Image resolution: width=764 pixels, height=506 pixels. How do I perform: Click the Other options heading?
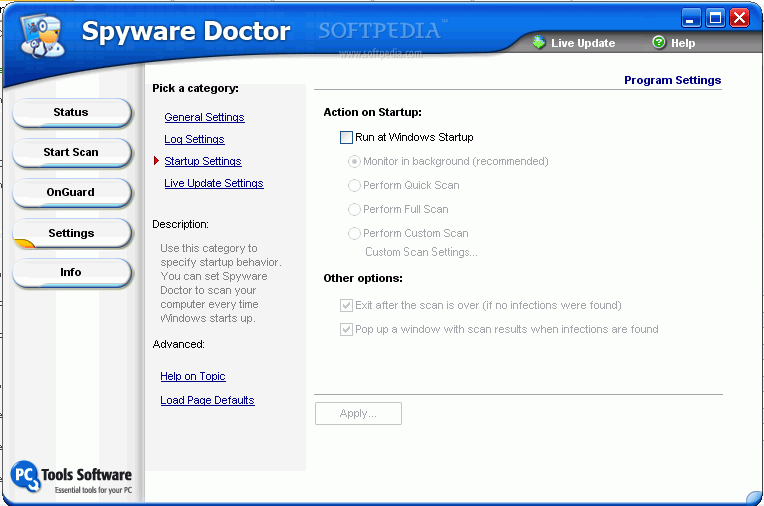(x=363, y=278)
